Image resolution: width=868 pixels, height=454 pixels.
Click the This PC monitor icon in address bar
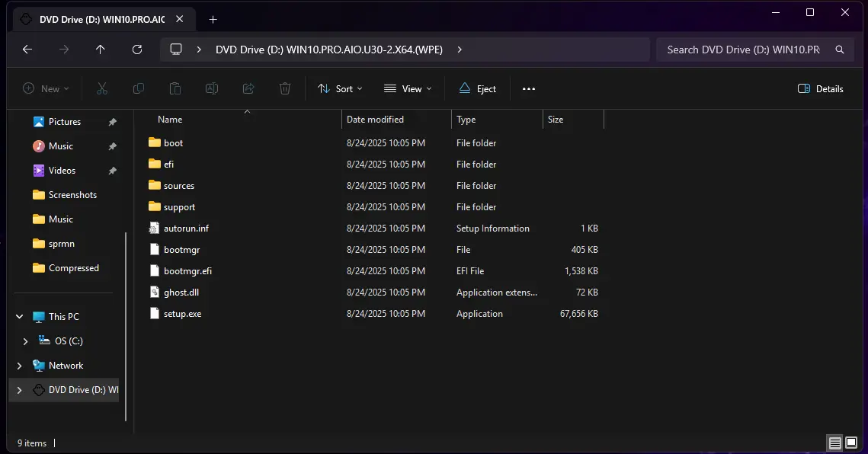pos(176,50)
